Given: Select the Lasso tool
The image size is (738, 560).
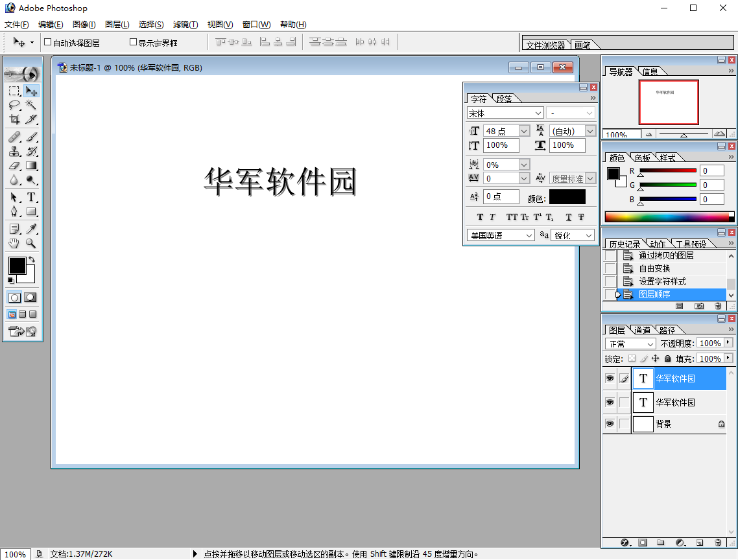Looking at the screenshot, I should pyautogui.click(x=14, y=105).
